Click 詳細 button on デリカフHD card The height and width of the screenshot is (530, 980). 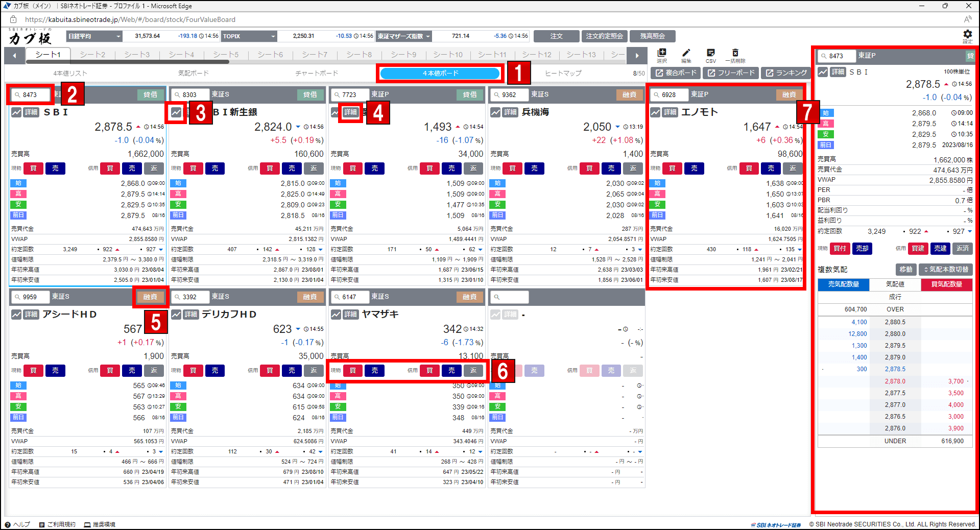(x=191, y=315)
